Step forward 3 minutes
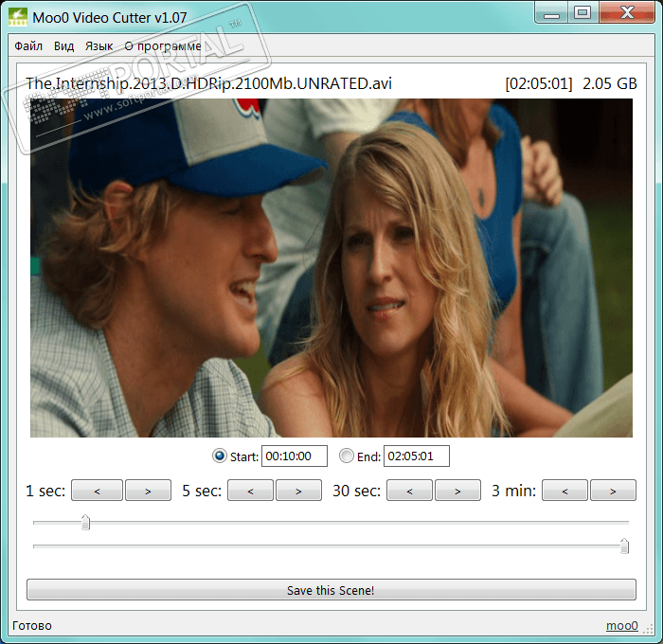The image size is (663, 644). [x=613, y=491]
